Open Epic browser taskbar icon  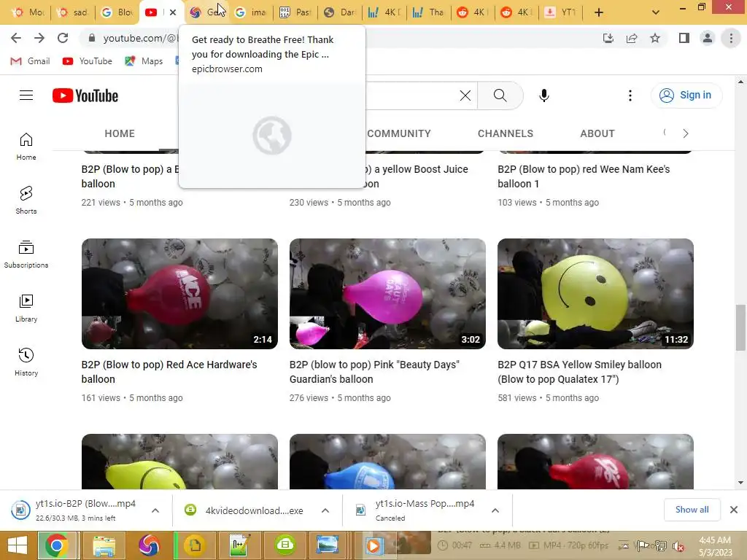click(149, 545)
